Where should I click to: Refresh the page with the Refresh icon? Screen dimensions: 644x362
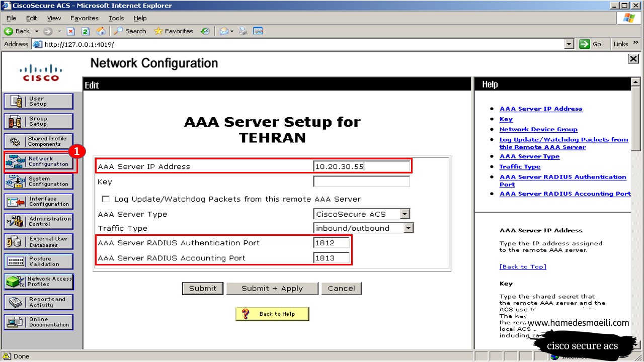[x=86, y=31]
